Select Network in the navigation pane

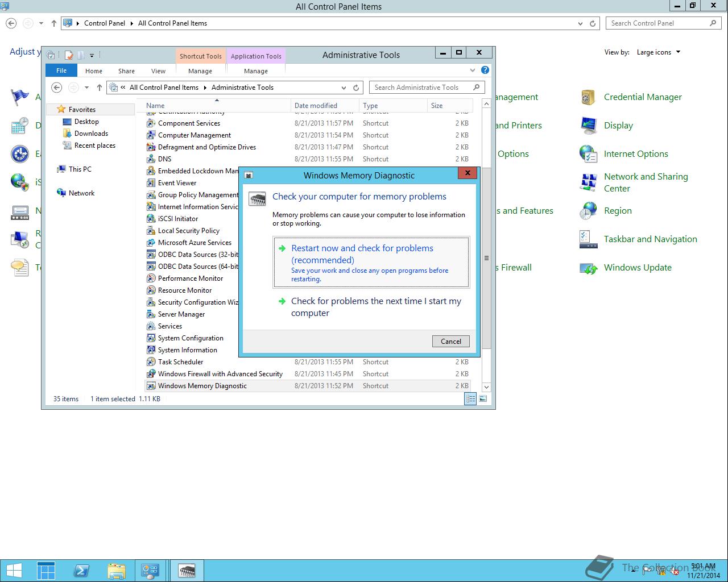[81, 193]
